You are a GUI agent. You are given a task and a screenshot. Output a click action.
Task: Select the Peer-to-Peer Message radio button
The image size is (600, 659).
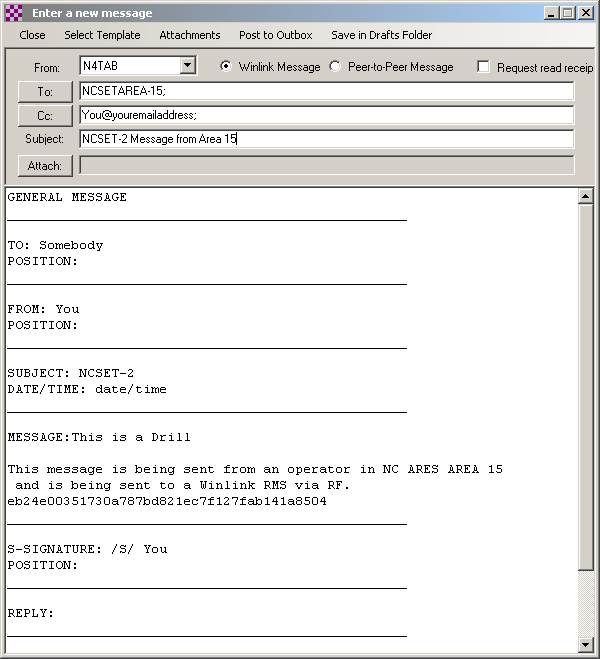coord(335,66)
